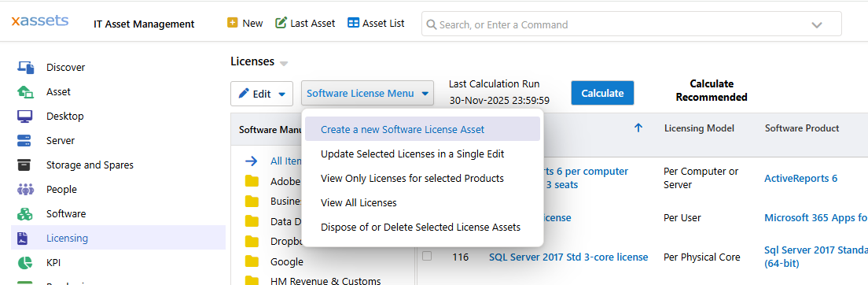Open the Desktop monitor icon
This screenshot has width=868, height=285.
[25, 116]
